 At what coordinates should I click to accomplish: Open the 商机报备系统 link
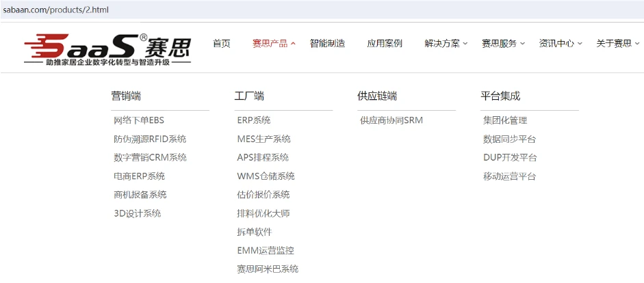pos(140,195)
